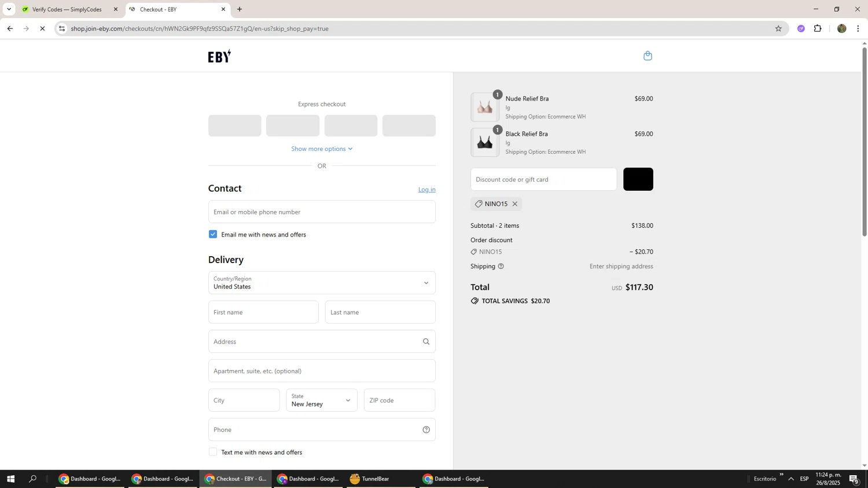Close the Verify Codes — SimplyCodes tab
Screen dimensions: 868x488
pyautogui.click(x=116, y=9)
